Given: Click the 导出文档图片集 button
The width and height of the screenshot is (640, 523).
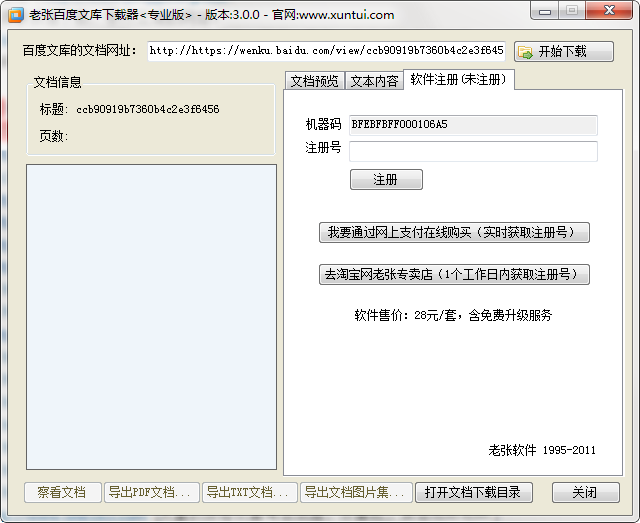Looking at the screenshot, I should [x=356, y=492].
